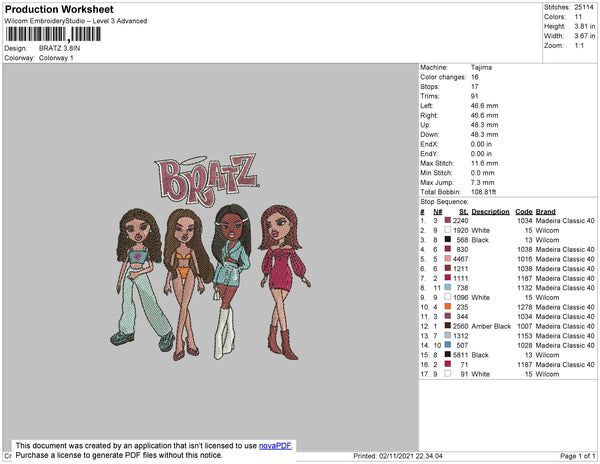Click Stitches value '25114'
This screenshot has height=464, width=600.
(x=584, y=7)
